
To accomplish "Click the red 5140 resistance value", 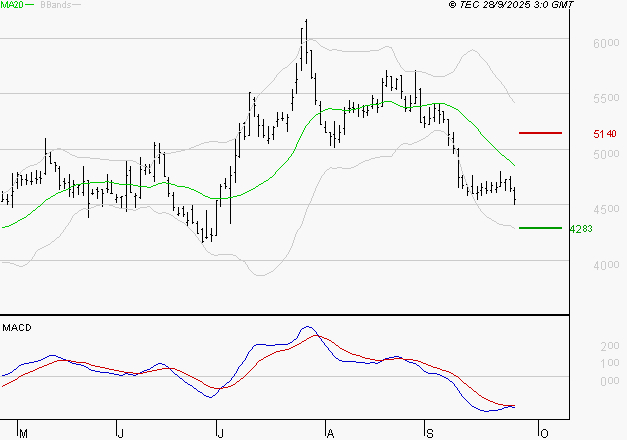I will (605, 134).
